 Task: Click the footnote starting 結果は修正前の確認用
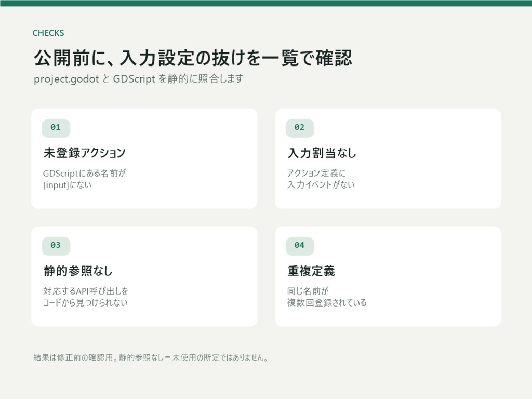click(151, 357)
